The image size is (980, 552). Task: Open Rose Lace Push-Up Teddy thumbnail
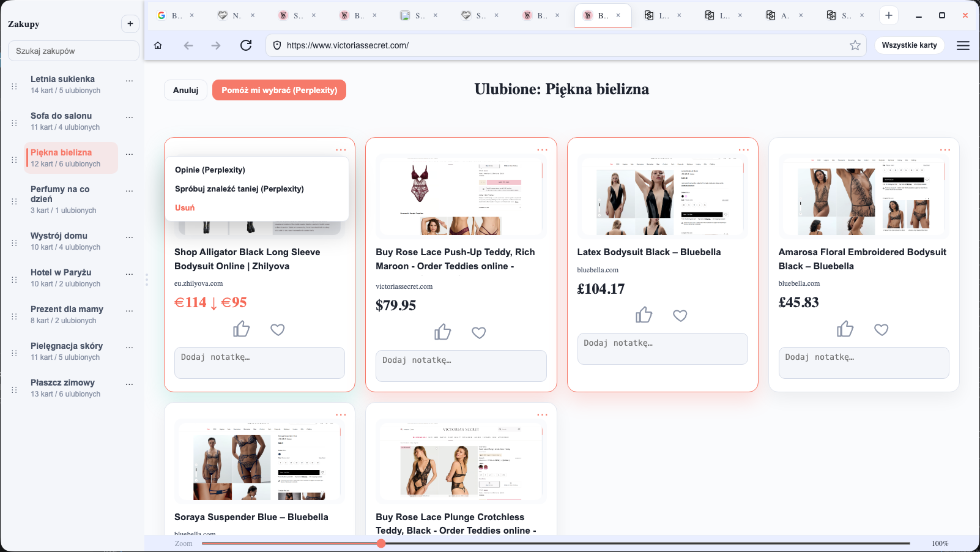(461, 196)
